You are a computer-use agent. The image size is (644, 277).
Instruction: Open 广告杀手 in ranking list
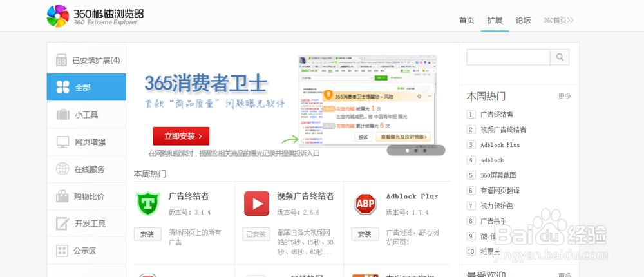(x=493, y=221)
